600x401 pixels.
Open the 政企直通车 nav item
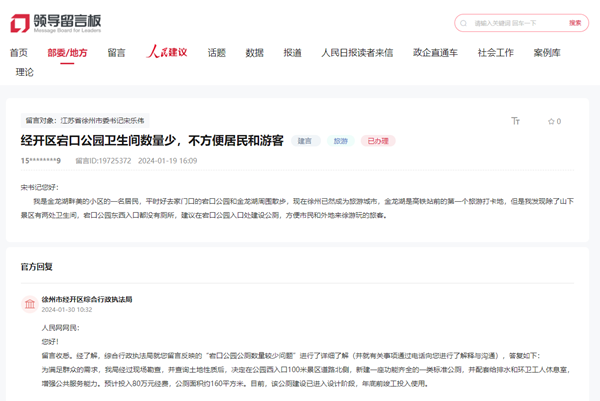pos(435,53)
